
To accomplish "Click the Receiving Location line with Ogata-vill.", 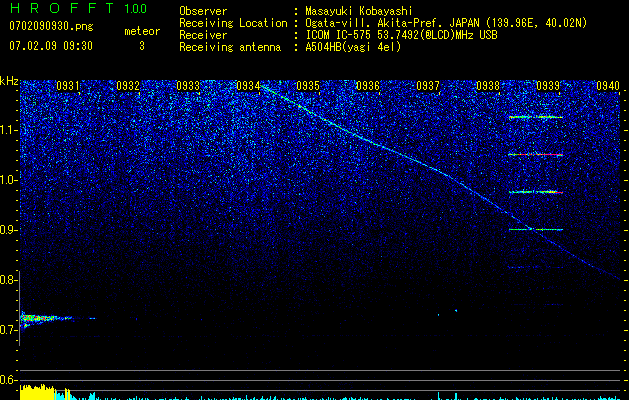I will (x=383, y=23).
